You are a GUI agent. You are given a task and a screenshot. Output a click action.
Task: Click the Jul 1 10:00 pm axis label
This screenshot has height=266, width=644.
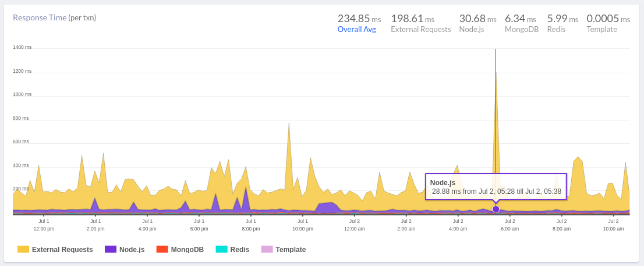[x=303, y=225]
